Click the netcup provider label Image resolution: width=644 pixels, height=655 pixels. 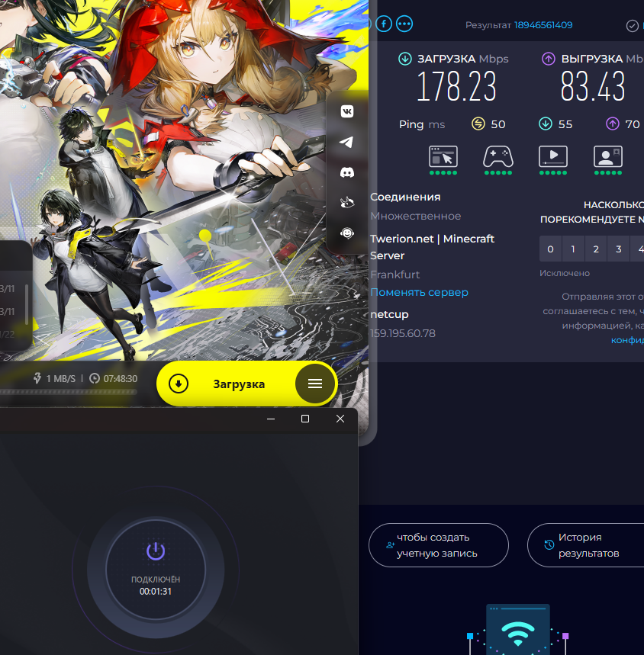(389, 314)
